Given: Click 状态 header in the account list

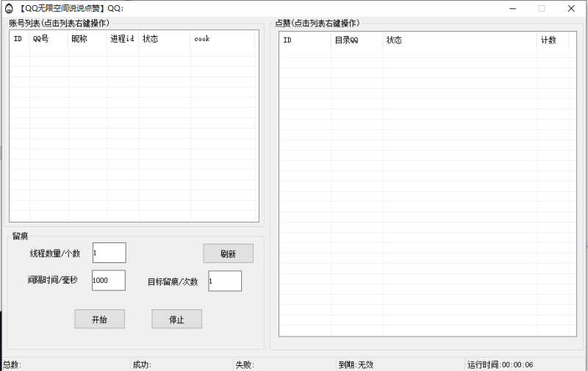Looking at the screenshot, I should [164, 39].
